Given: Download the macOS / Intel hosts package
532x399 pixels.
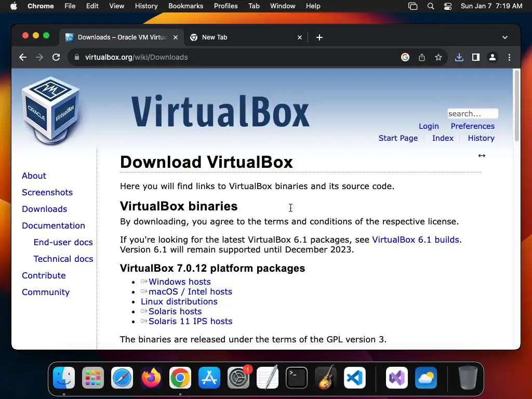Looking at the screenshot, I should 190,292.
